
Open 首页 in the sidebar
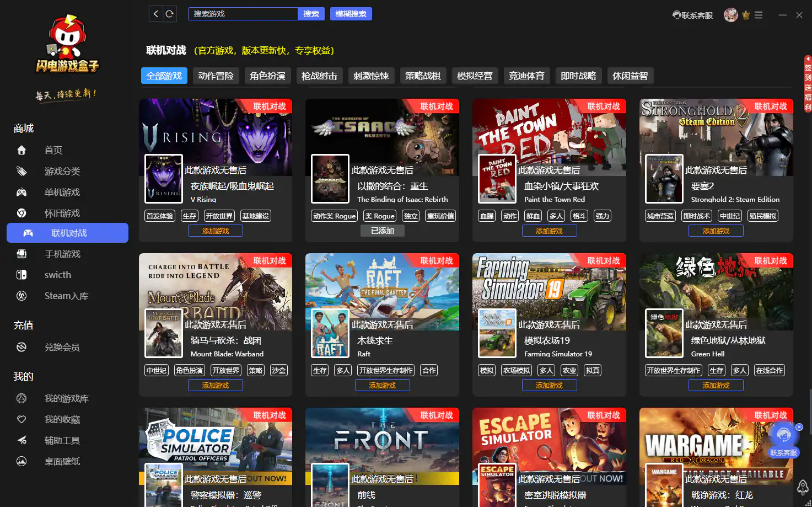53,150
